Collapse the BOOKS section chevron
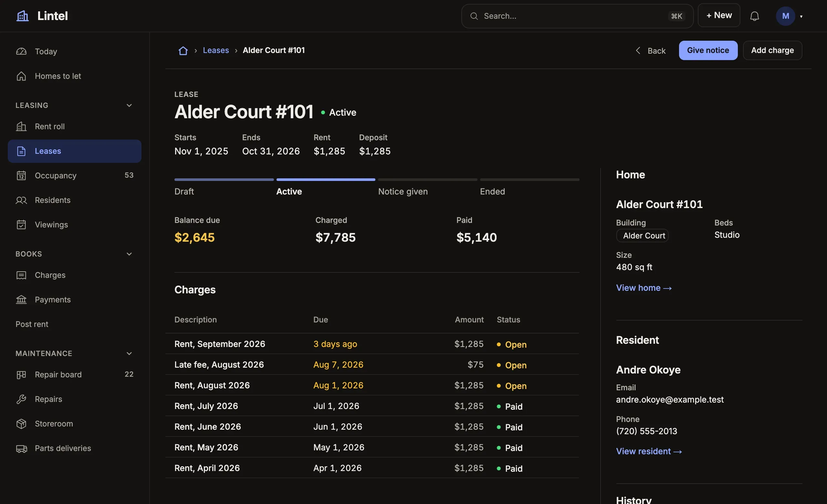 click(129, 254)
